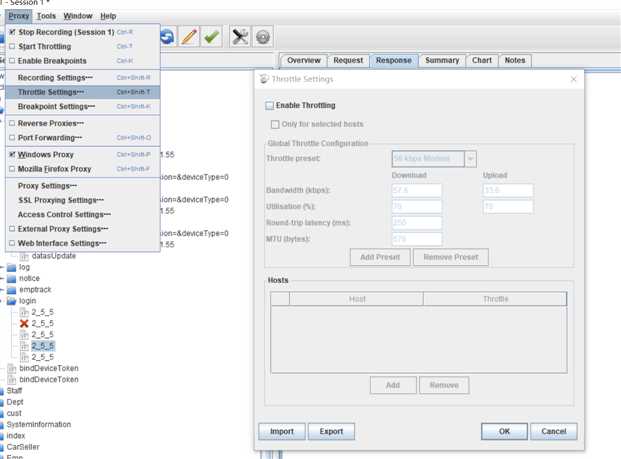Click the Cancel button

pos(554,431)
